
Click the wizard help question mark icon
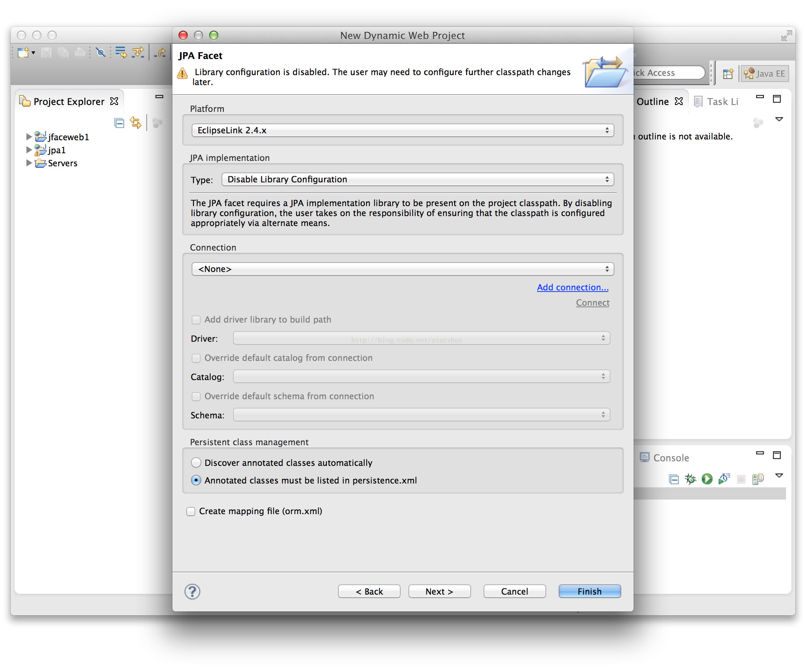192,592
